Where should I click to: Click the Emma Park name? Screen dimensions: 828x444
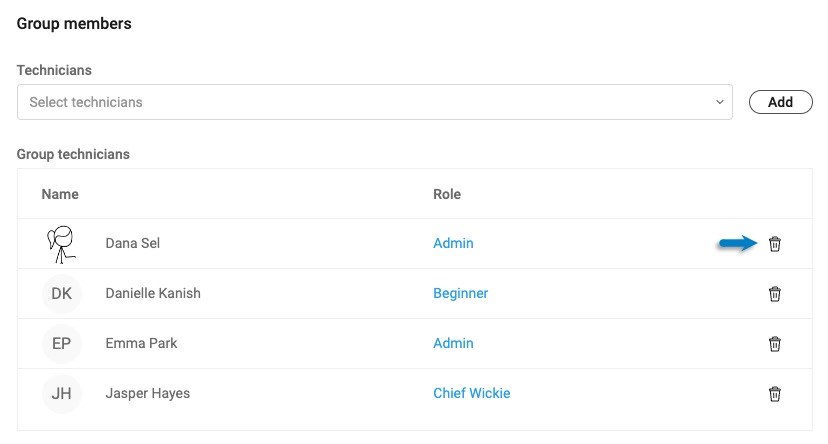coord(141,343)
